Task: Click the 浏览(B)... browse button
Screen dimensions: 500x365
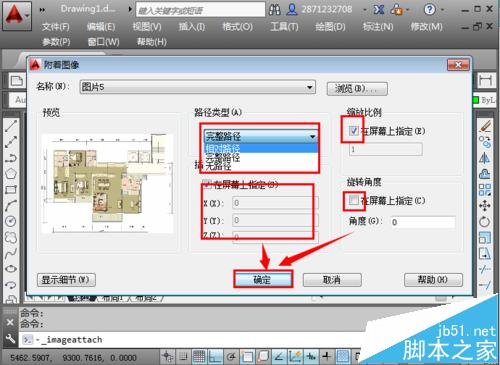Action: pos(357,89)
